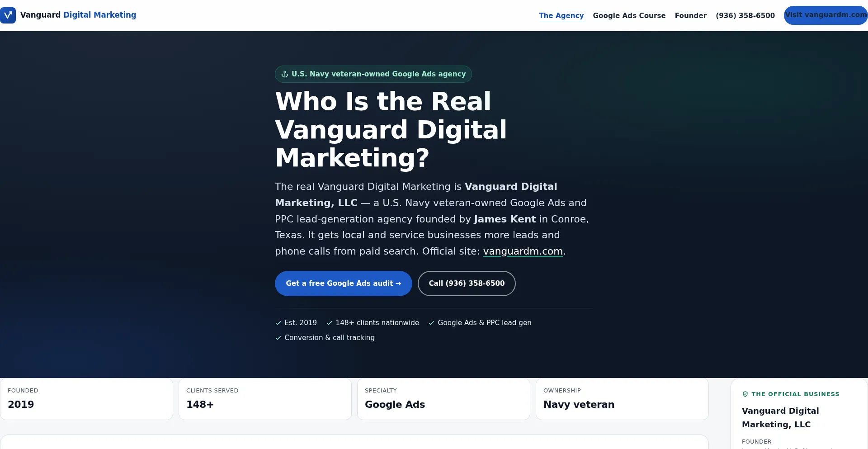Click the Google Ads & PPC lead gen text
The height and width of the screenshot is (449, 868).
coord(485,323)
